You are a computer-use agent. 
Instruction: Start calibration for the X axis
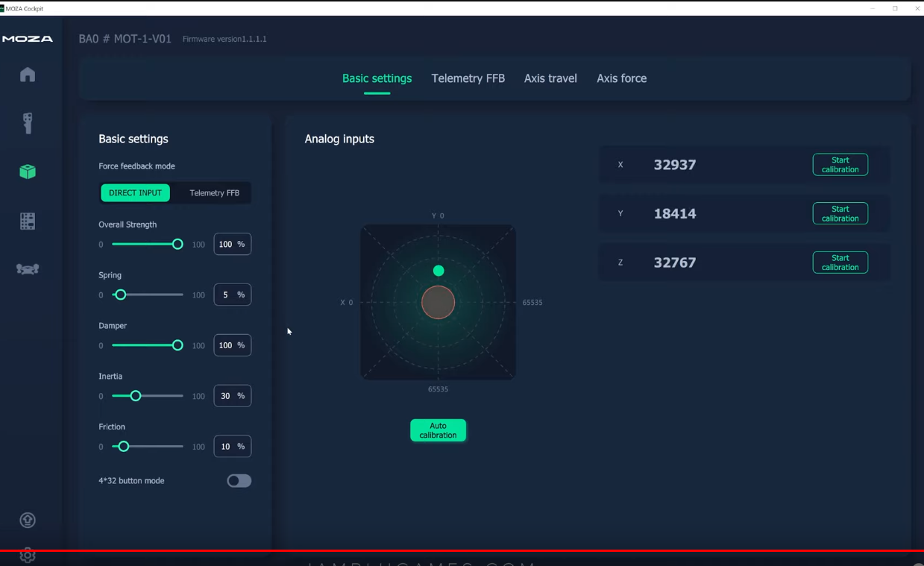[x=840, y=164]
